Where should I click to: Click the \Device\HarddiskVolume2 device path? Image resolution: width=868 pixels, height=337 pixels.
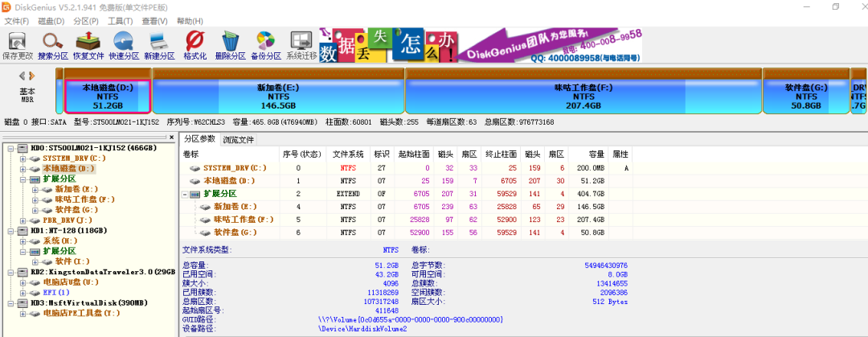[x=362, y=329]
